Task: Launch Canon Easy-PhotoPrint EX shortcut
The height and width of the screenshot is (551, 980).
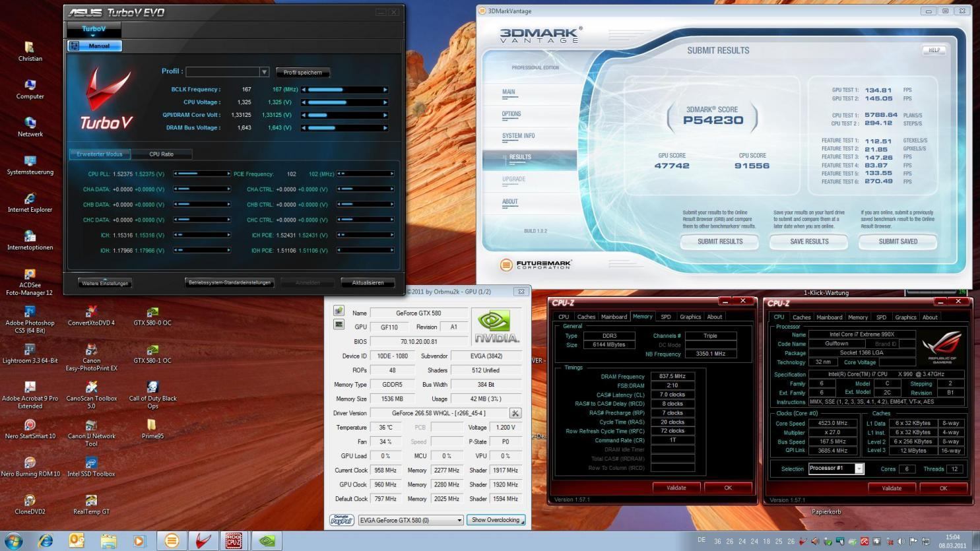Action: point(91,357)
